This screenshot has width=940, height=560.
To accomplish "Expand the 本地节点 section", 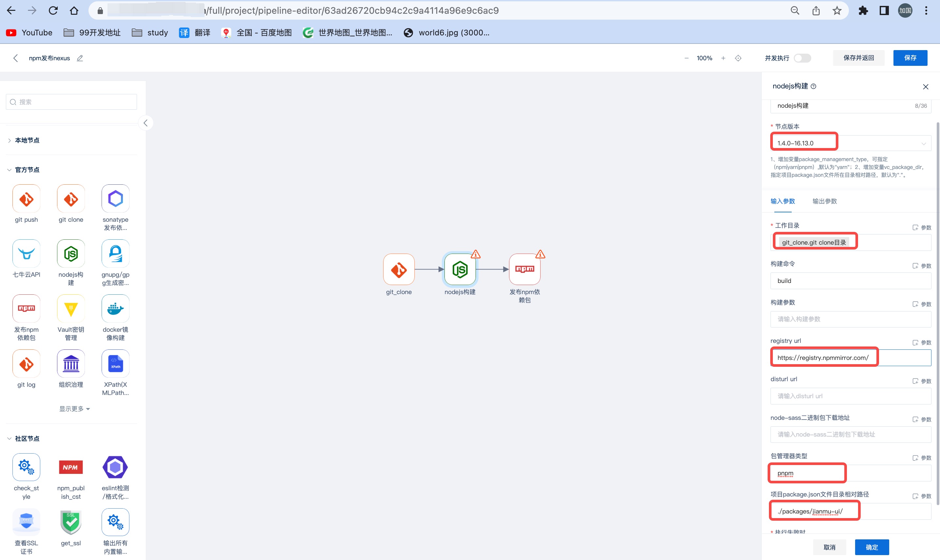I will point(23,140).
